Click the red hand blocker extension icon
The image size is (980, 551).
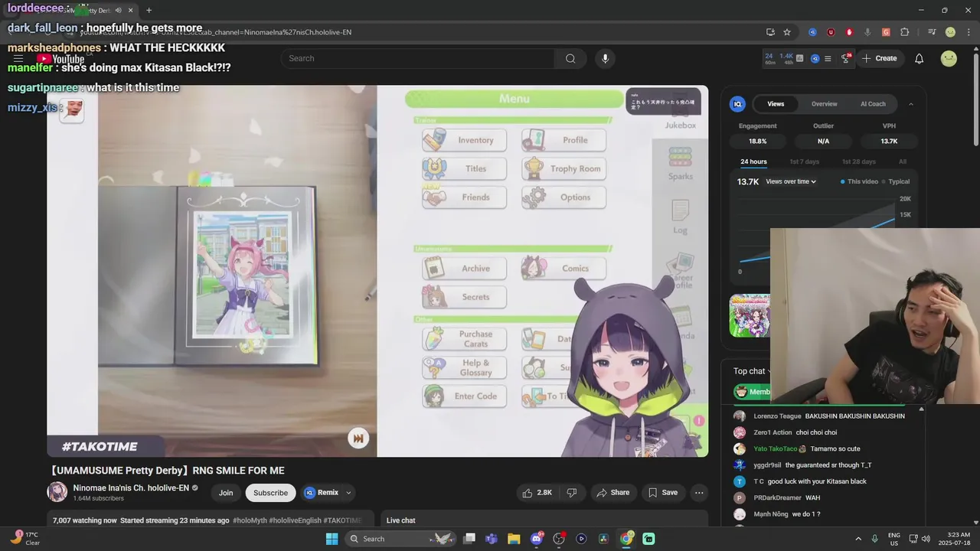[849, 32]
